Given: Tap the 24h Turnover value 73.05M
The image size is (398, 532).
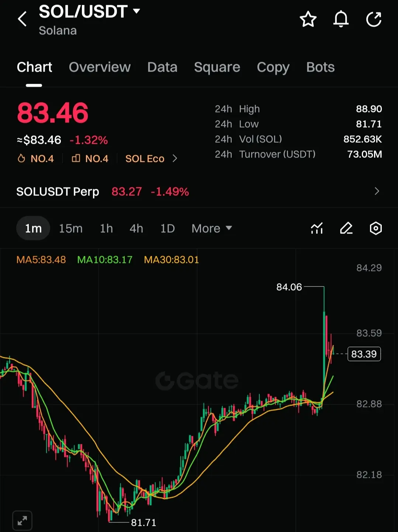Looking at the screenshot, I should point(364,154).
